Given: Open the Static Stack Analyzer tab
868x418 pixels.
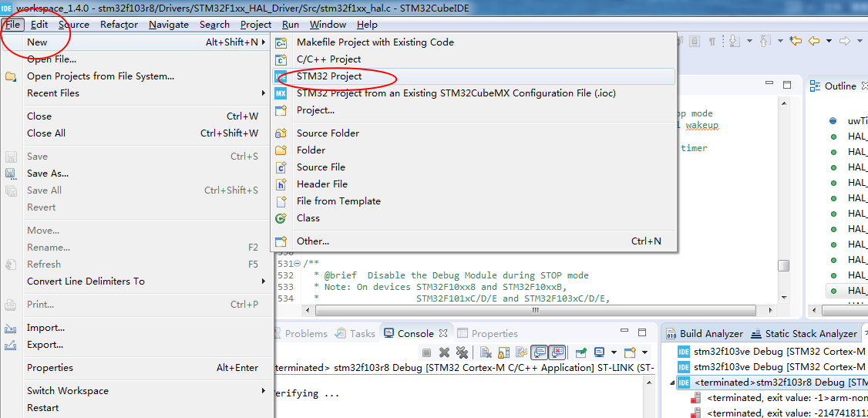Looking at the screenshot, I should [x=804, y=333].
